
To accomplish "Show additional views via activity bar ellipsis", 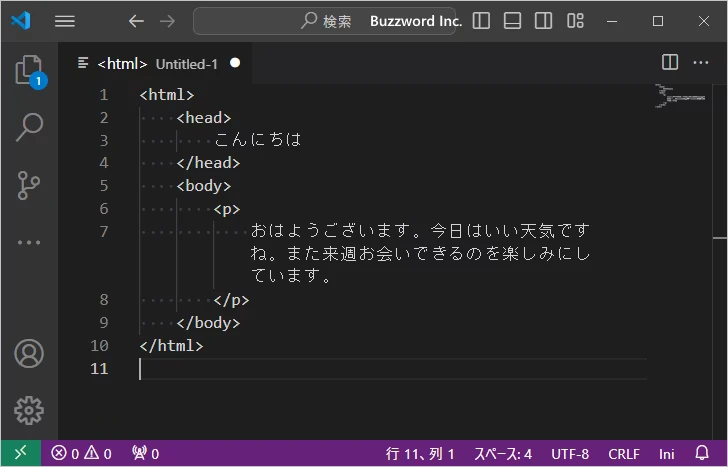I will [29, 242].
